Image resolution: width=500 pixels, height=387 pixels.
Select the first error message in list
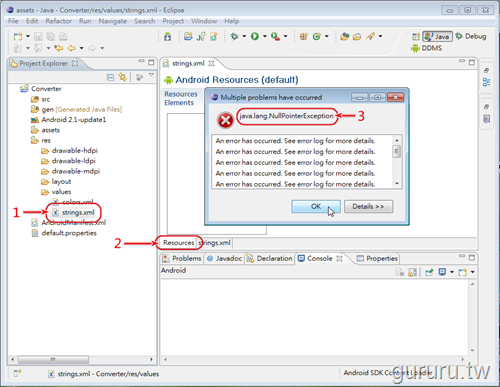click(295, 141)
